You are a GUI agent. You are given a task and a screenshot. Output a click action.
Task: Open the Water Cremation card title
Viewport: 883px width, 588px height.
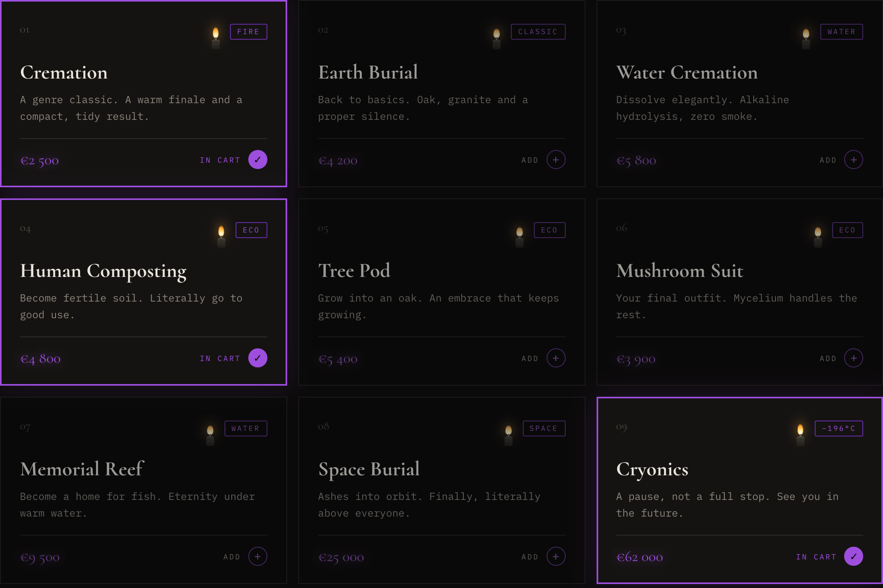(x=687, y=73)
